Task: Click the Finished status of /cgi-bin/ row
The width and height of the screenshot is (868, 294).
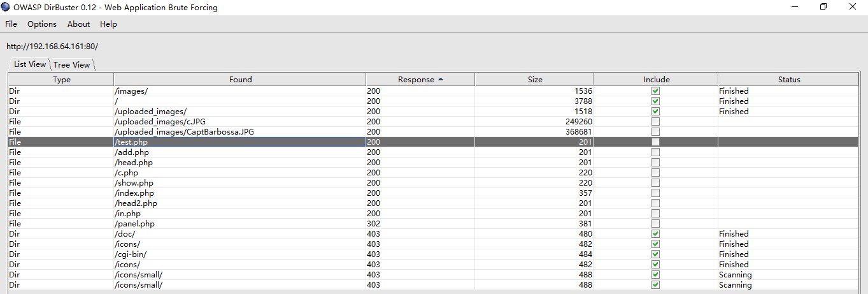Action: (x=734, y=254)
